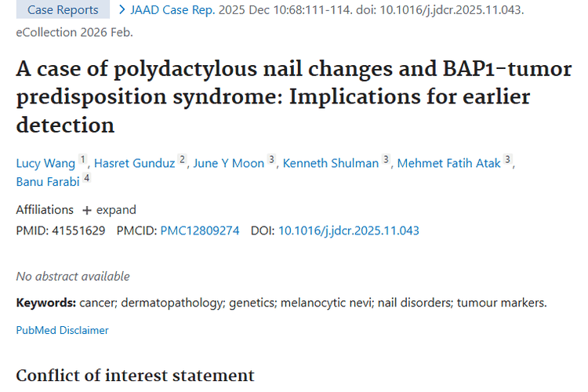Click affiliation superscript 1 beside Lucy Wang
This screenshot has height=392, width=588.
pos(83,160)
